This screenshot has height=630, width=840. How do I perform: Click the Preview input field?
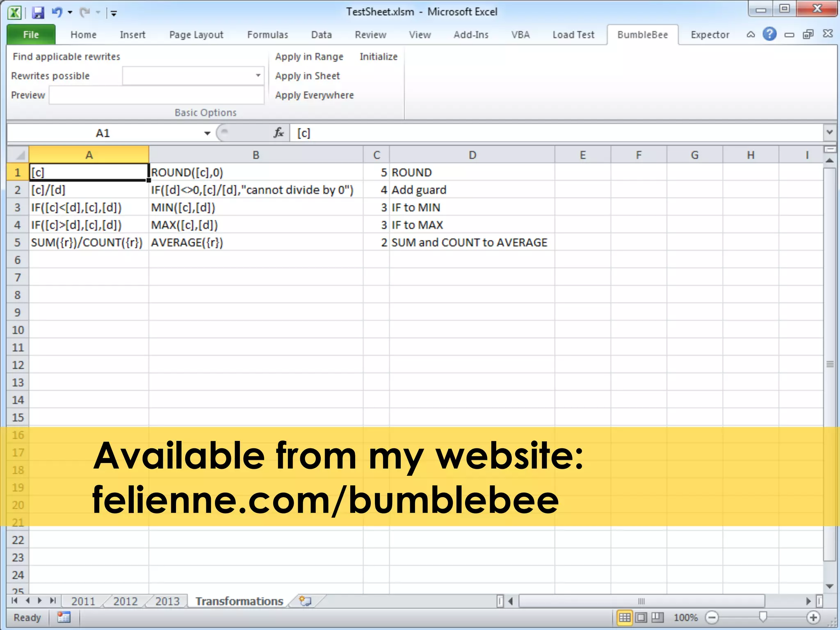click(156, 95)
